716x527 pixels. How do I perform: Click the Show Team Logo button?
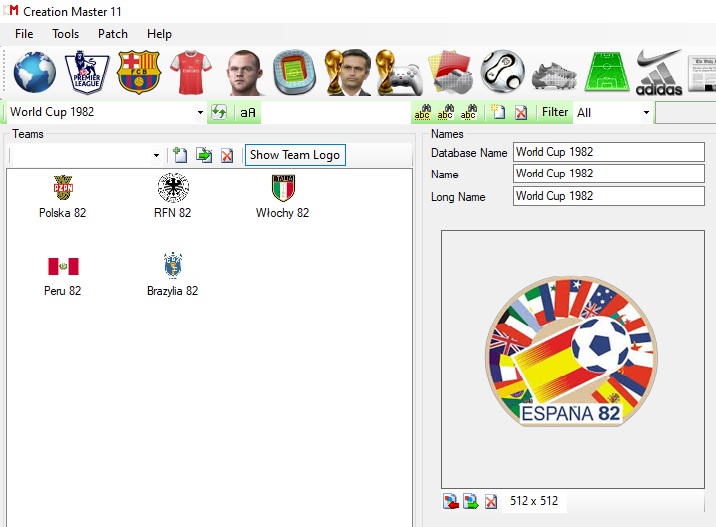coord(295,155)
